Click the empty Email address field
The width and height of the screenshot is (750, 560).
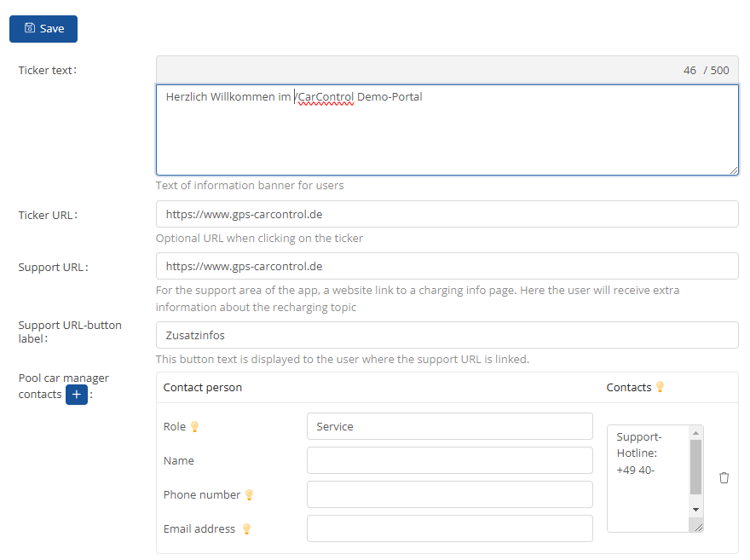449,528
